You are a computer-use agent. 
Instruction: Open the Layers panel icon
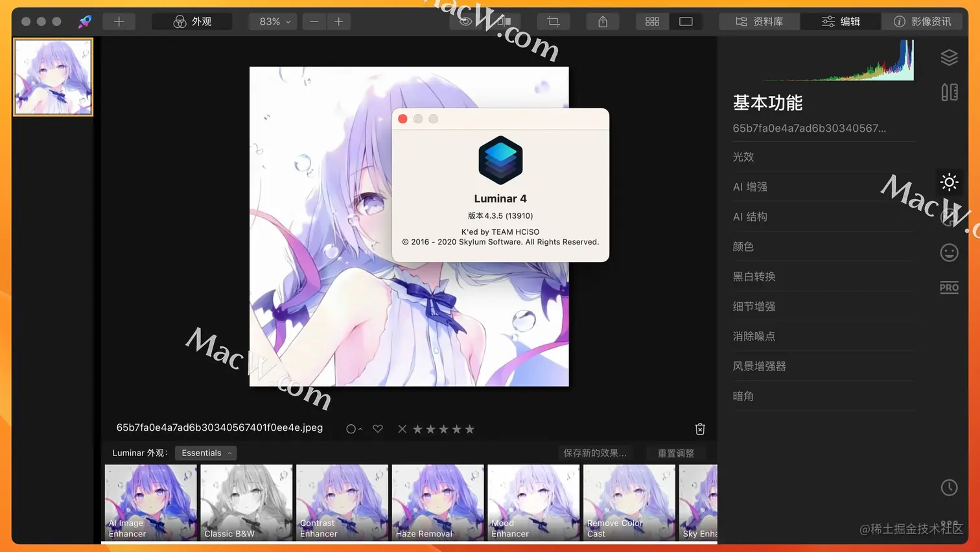point(949,58)
